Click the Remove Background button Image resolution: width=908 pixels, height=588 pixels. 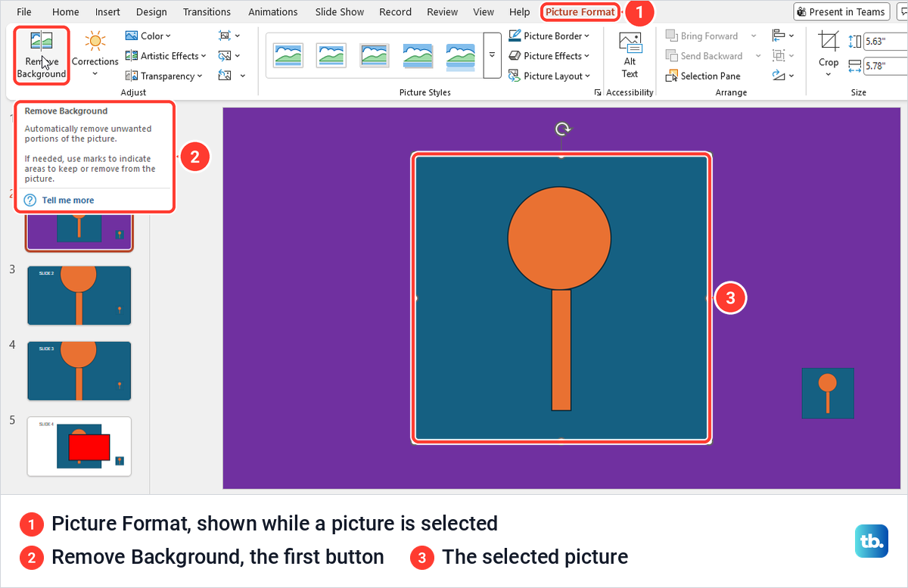42,54
